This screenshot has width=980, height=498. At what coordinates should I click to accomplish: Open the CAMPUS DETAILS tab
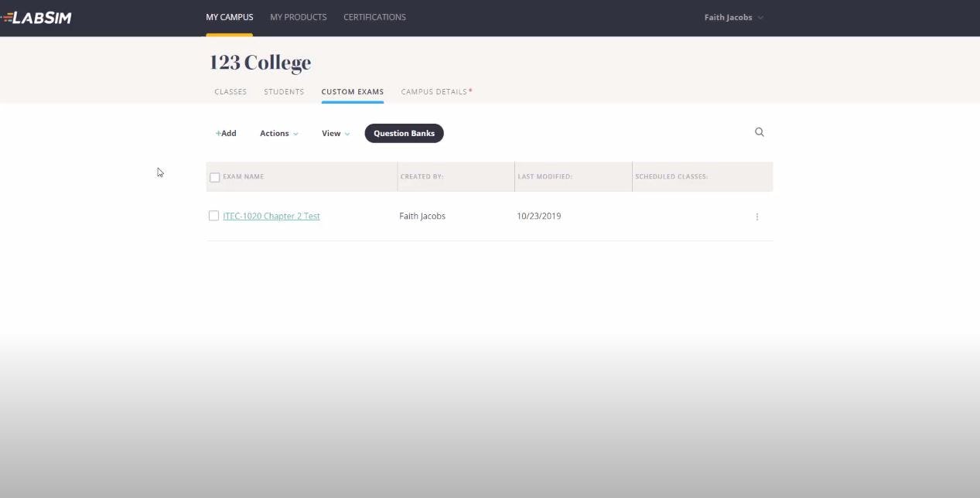[x=433, y=91]
